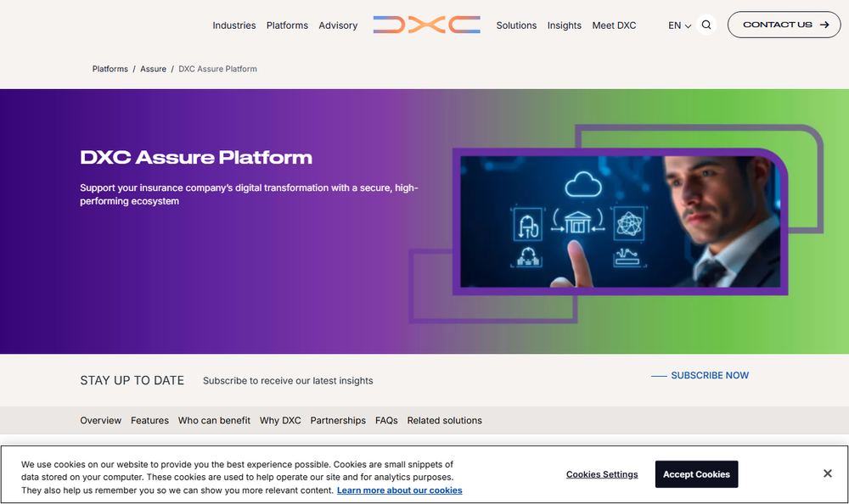
Task: Jump to the Overview section tab
Action: (x=101, y=421)
